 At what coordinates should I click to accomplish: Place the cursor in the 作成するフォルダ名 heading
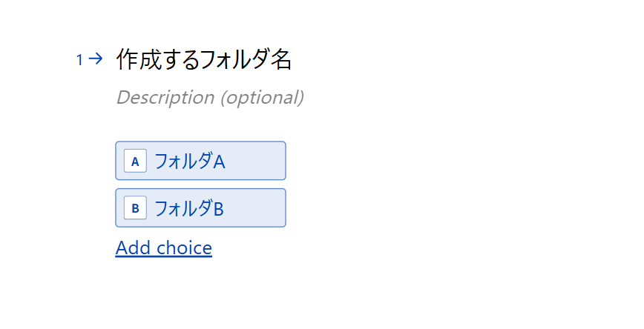tap(204, 59)
